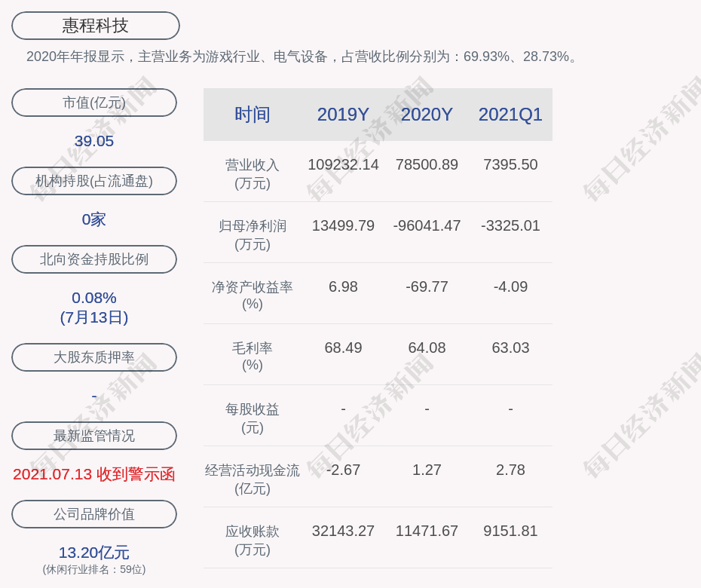Click the 公司品牌价值 pill
701x588 pixels.
pos(94,514)
